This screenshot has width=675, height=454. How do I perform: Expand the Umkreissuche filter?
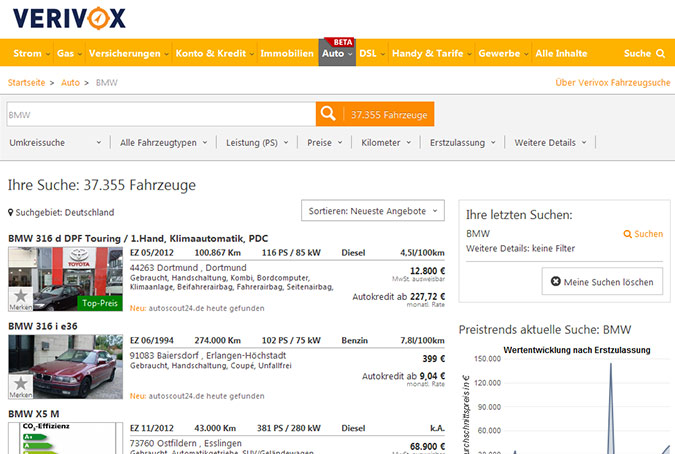pos(55,142)
